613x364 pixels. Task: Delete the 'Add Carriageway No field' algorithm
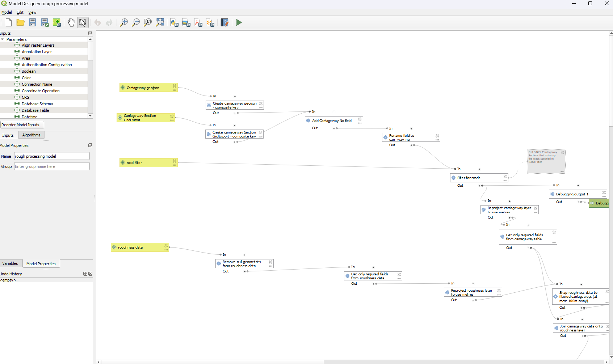[360, 119]
